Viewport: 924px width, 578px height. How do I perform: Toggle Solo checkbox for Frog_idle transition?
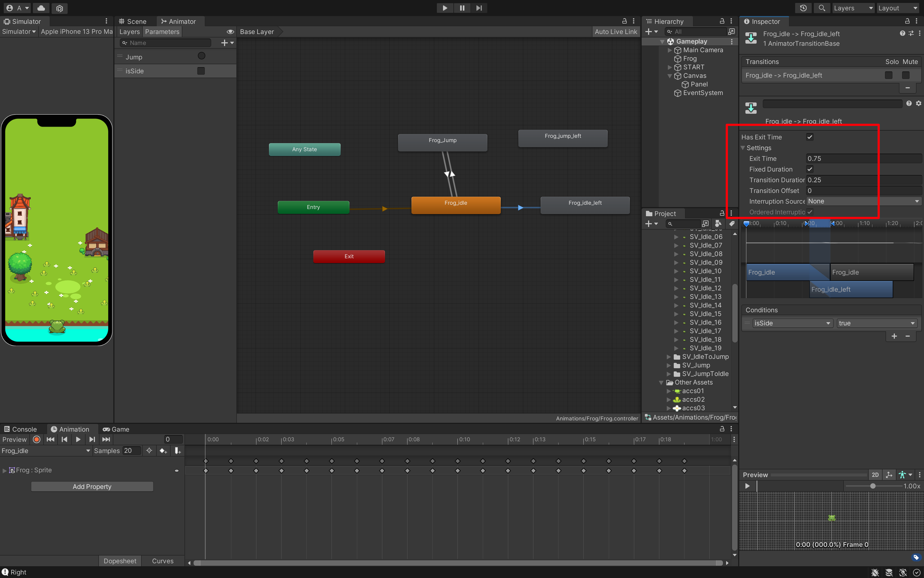tap(888, 75)
